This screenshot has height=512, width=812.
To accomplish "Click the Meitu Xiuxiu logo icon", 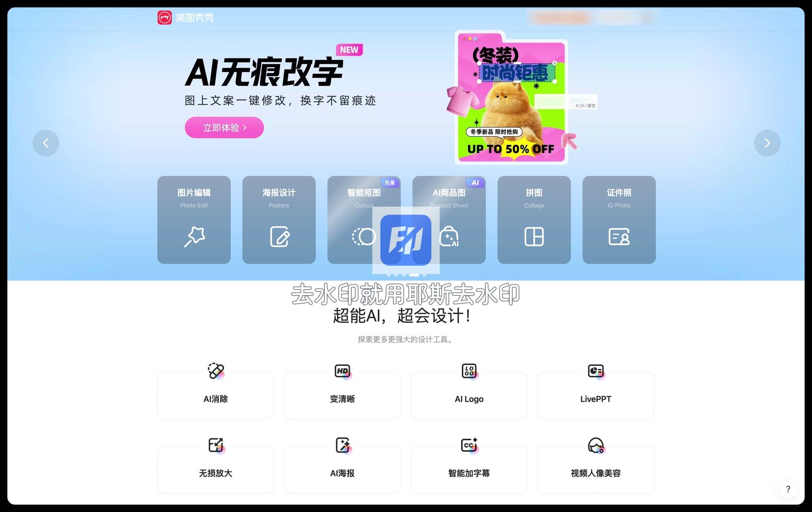I will (x=165, y=17).
